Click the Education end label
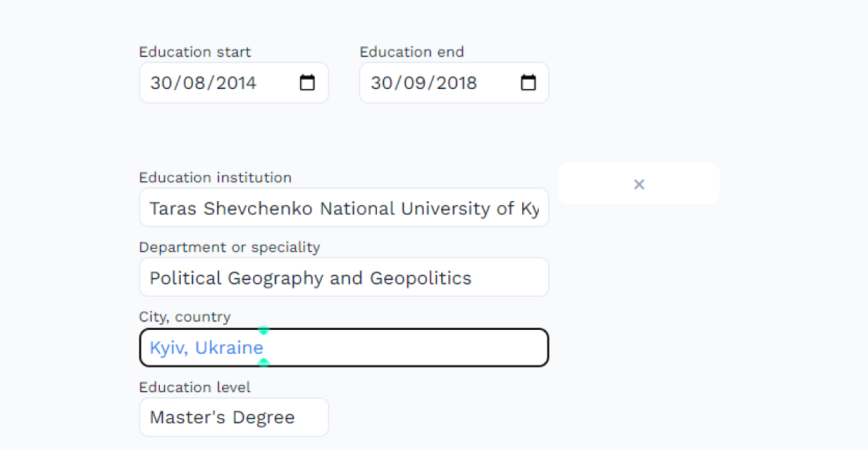 412,52
